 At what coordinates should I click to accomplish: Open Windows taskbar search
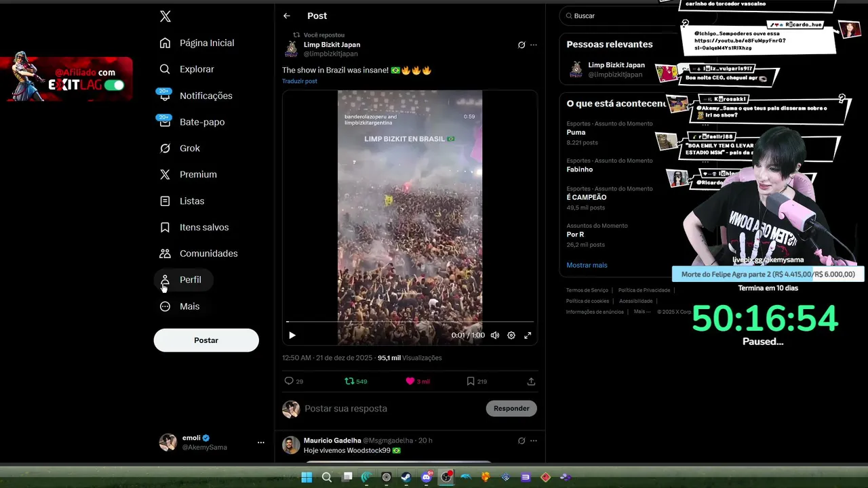tap(327, 477)
